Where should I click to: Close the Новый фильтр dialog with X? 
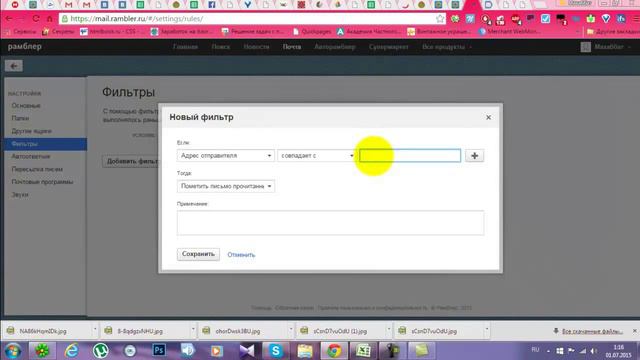489,118
